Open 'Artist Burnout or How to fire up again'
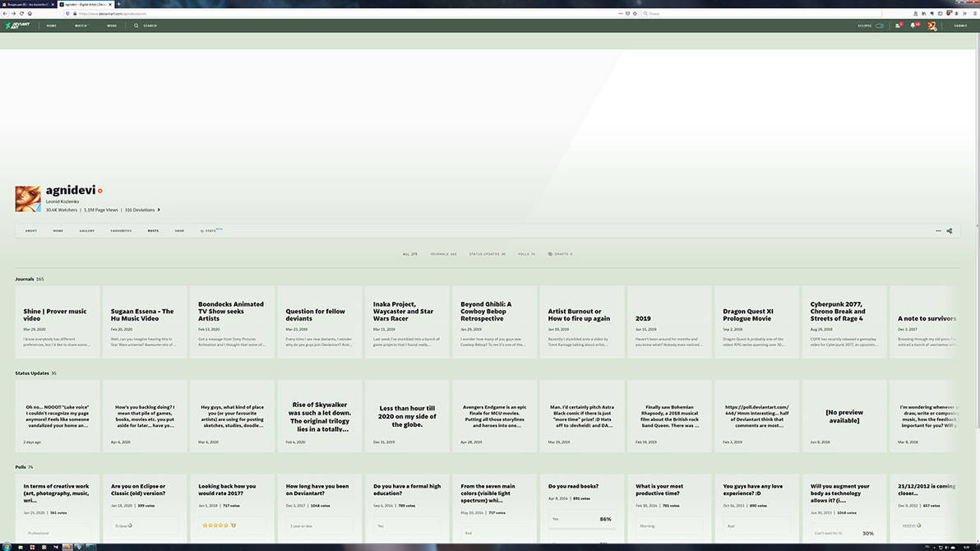 pos(582,322)
